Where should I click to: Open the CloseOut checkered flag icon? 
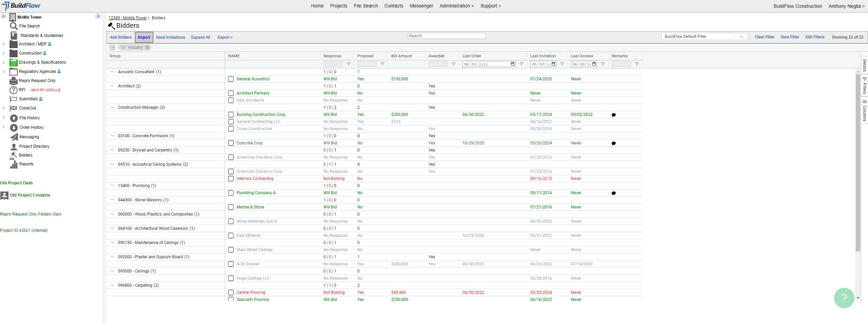click(14, 108)
